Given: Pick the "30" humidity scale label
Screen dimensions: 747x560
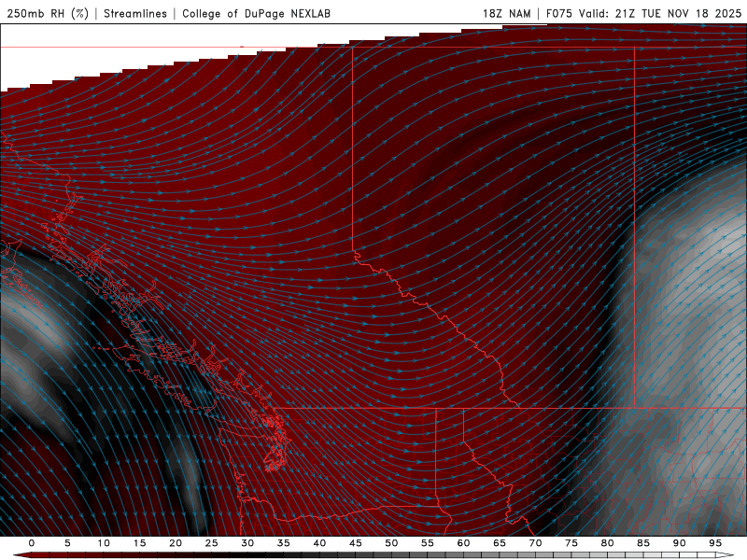Looking at the screenshot, I should click(247, 543).
